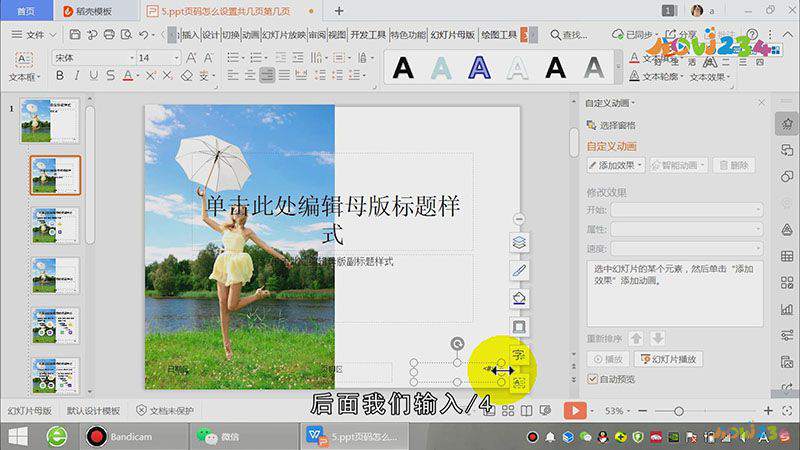The image size is (800, 450).
Task: Select the blue outlined A text style preset
Action: click(x=479, y=67)
